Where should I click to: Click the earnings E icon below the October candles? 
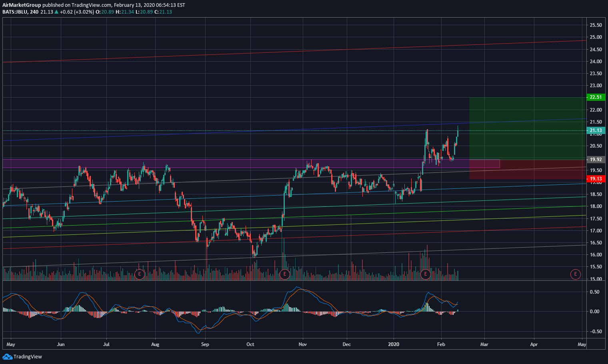point(285,274)
